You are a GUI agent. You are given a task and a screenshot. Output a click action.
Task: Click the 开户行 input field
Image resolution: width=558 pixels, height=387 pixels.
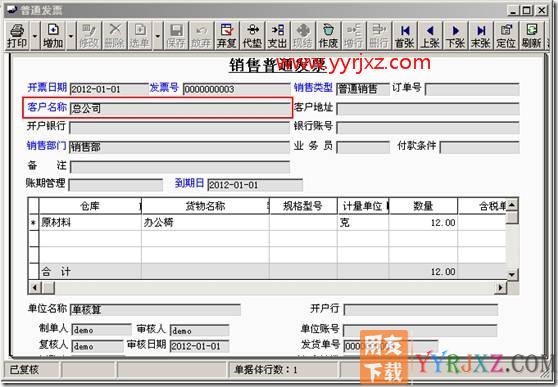(420, 309)
